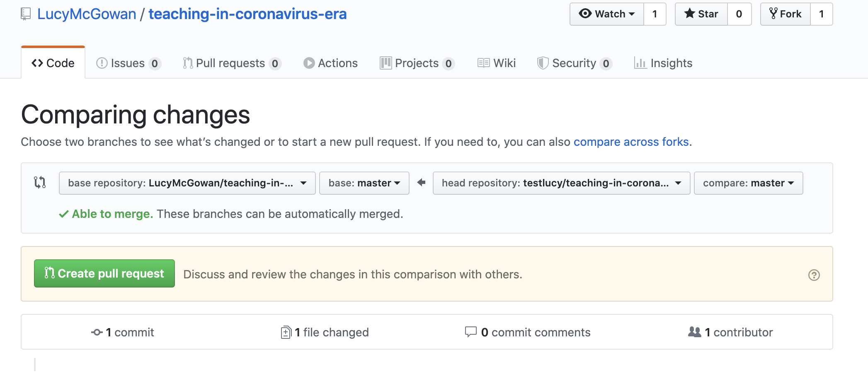The height and width of the screenshot is (372, 868).
Task: Star this repository
Action: (701, 14)
